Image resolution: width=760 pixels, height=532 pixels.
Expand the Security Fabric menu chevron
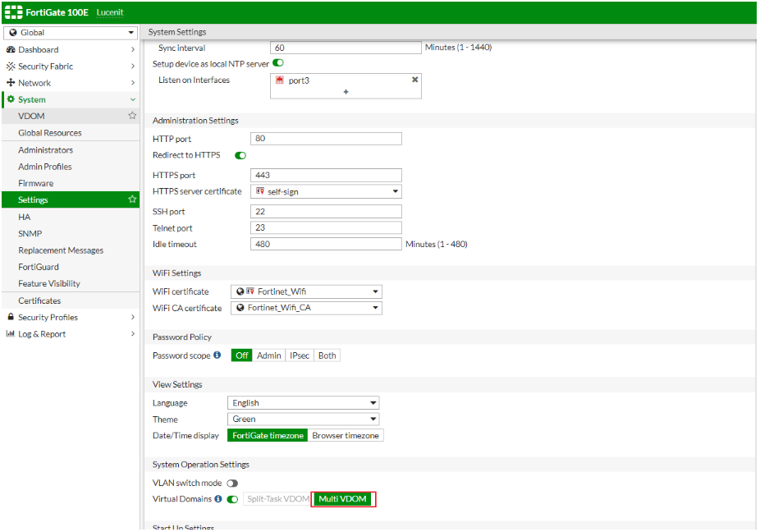tap(132, 66)
